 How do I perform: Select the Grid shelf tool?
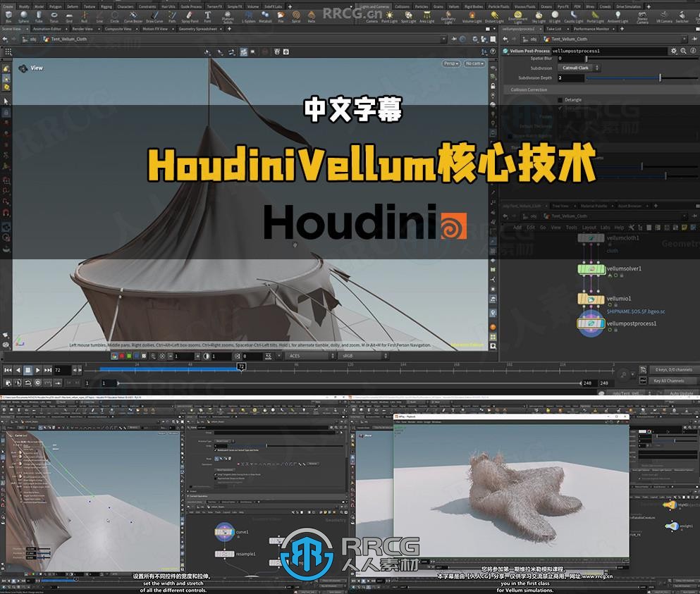click(x=69, y=17)
